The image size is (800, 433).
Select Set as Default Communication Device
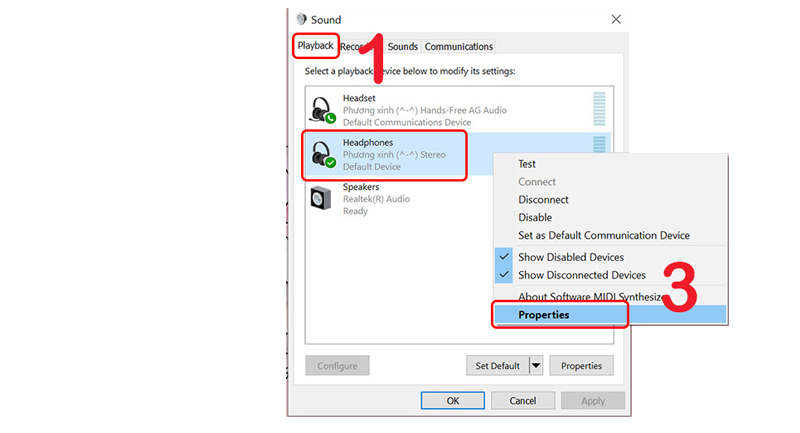tap(603, 236)
